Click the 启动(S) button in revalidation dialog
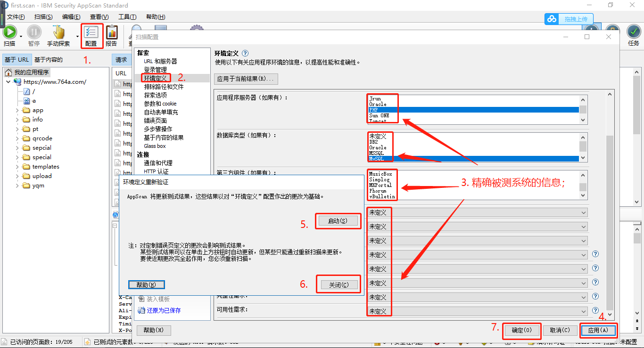Viewport: 644px width, 348px height. (x=337, y=221)
